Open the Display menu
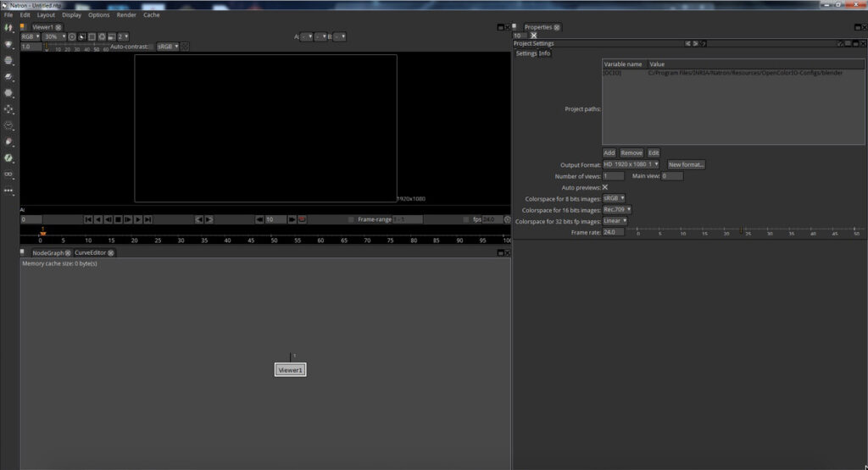Image resolution: width=868 pixels, height=470 pixels. pyautogui.click(x=71, y=15)
